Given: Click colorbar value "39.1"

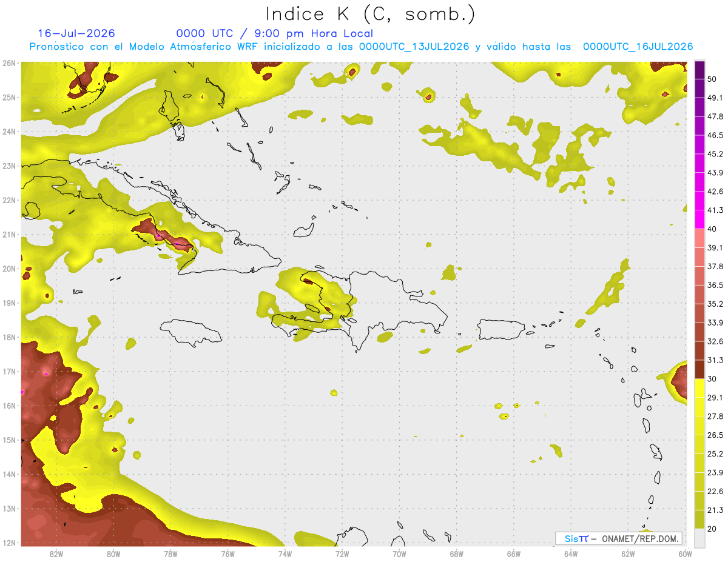Looking at the screenshot, I should click(x=715, y=247).
